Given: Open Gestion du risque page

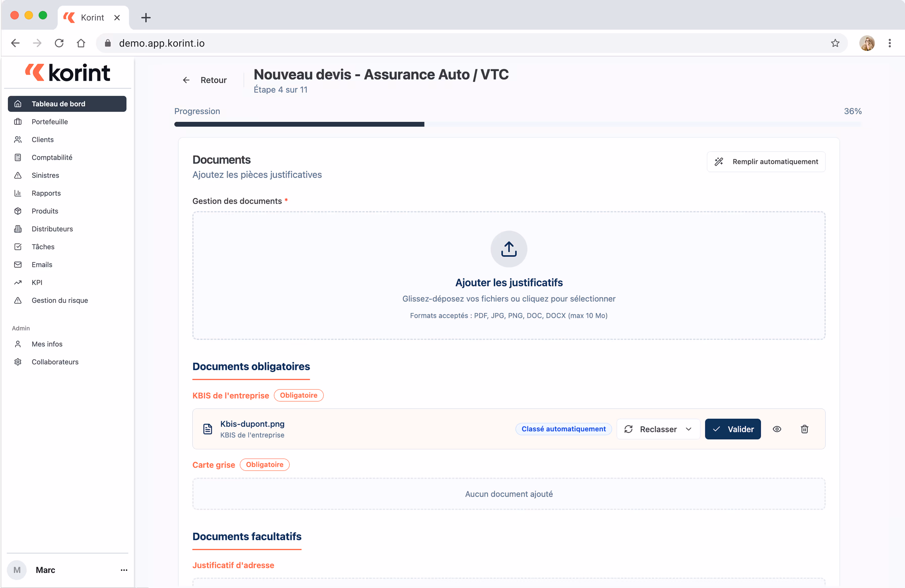Looking at the screenshot, I should [x=60, y=301].
